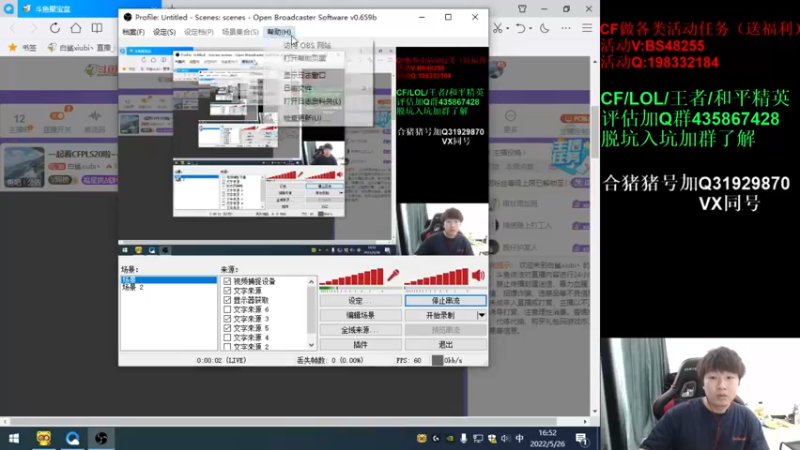Toggle 文字来源 source checkbox

point(227,290)
